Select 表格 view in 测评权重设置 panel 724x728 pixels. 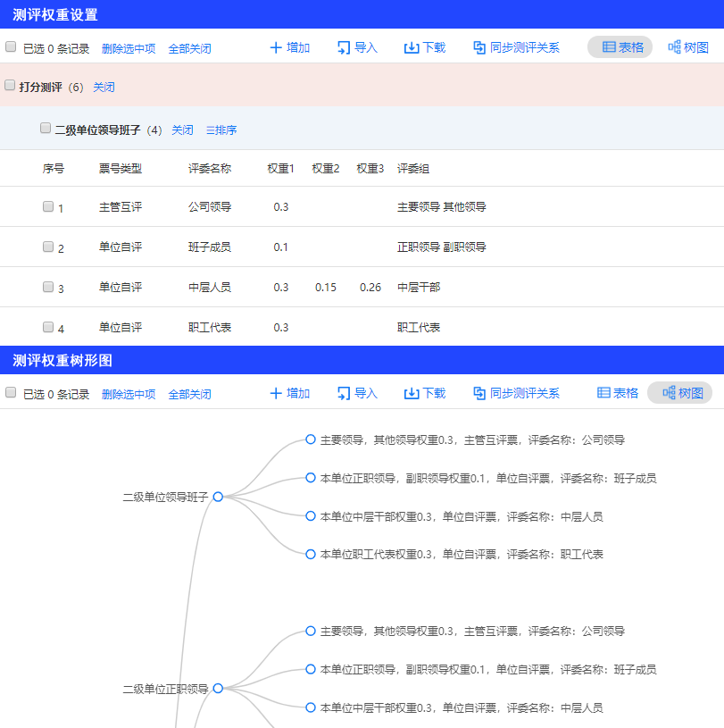(620, 47)
